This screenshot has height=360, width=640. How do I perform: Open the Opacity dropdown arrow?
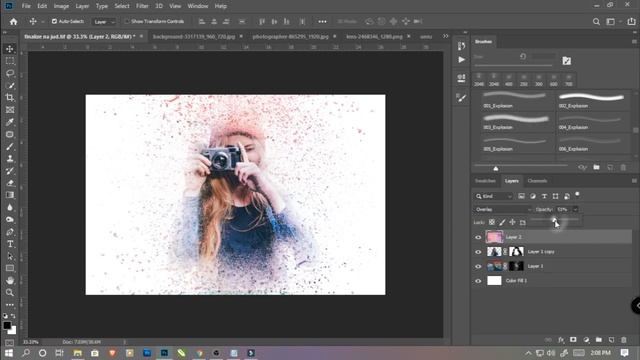pyautogui.click(x=575, y=209)
